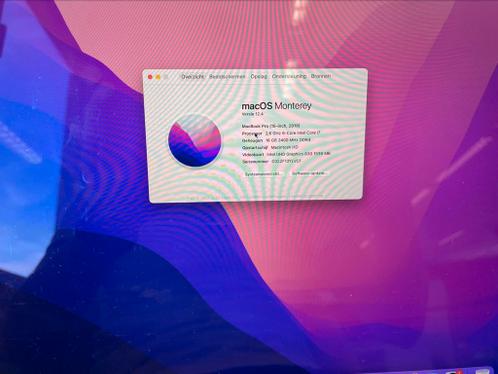This screenshot has height=374, width=498.
Task: Click the macOS Monterey round logo
Action: pyautogui.click(x=195, y=141)
